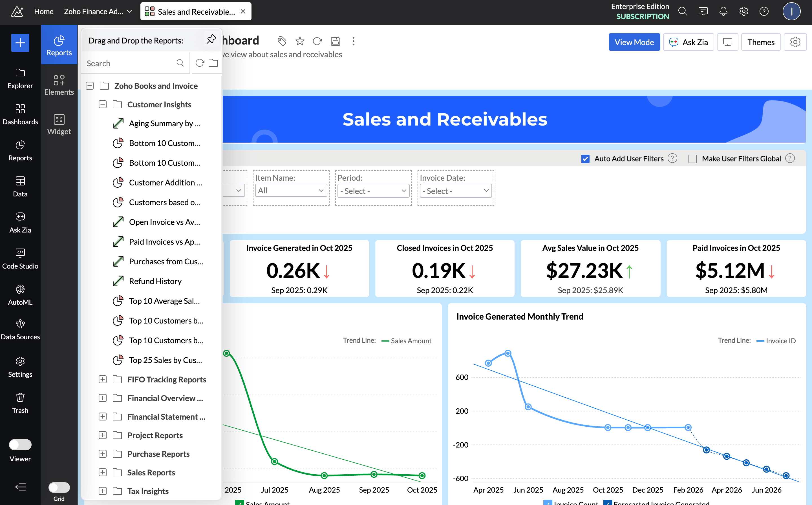812x505 pixels.
Task: Enable Make User Filters Global
Action: (692, 159)
